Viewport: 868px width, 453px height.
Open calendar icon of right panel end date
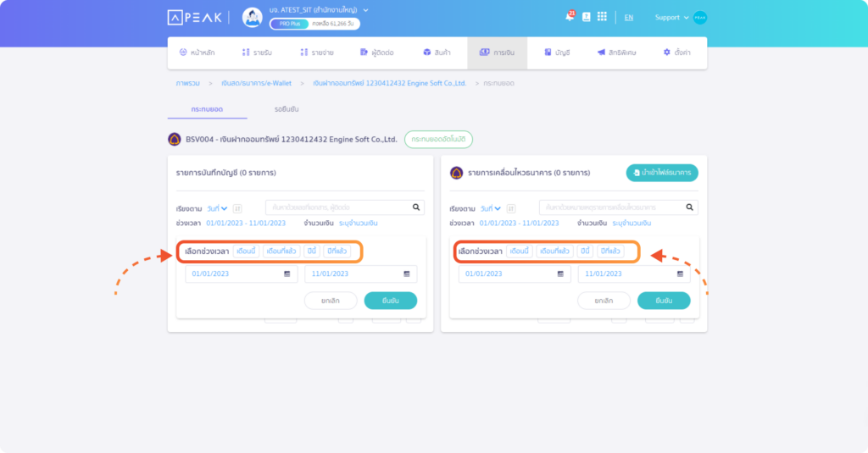tap(680, 274)
